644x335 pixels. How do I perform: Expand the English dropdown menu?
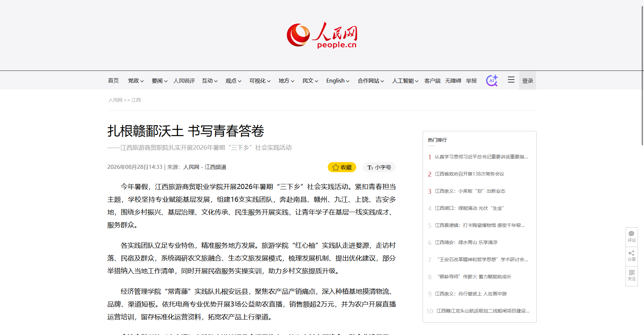click(338, 81)
